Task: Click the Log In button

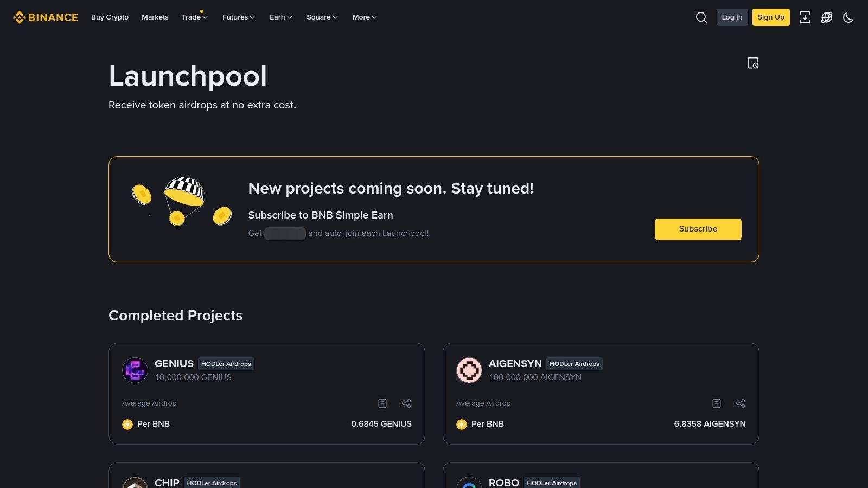Action: [x=732, y=17]
